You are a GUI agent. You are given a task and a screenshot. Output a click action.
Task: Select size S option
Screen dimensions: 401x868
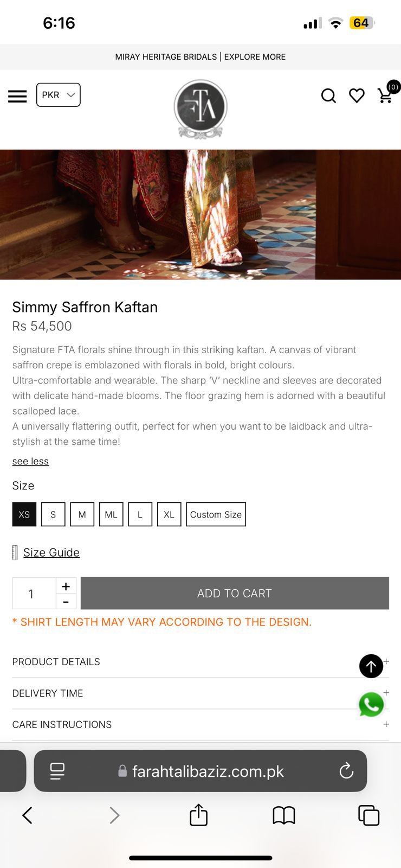(x=53, y=514)
